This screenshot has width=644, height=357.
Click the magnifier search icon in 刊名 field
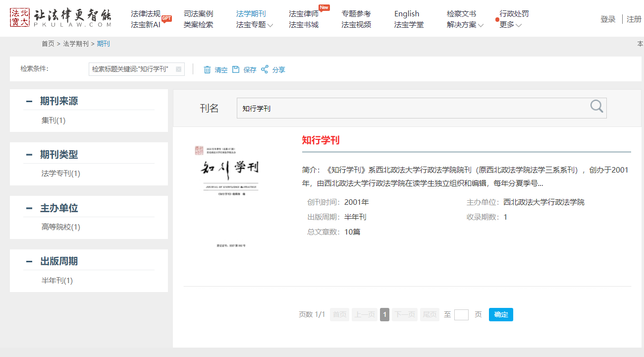[x=596, y=107]
